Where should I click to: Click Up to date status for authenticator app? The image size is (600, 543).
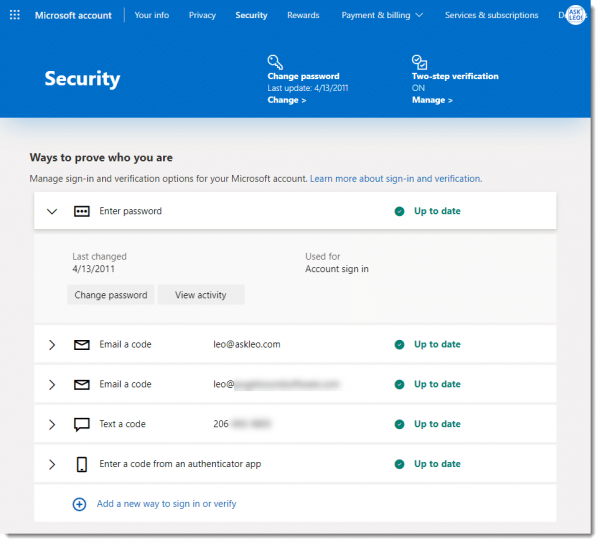[437, 464]
